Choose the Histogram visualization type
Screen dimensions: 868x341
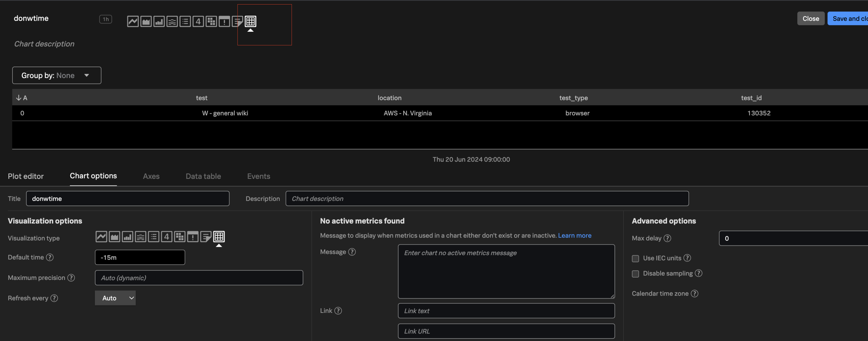pyautogui.click(x=140, y=237)
